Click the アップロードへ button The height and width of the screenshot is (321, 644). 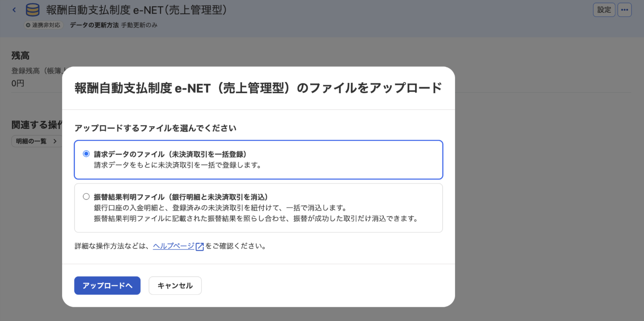107,285
